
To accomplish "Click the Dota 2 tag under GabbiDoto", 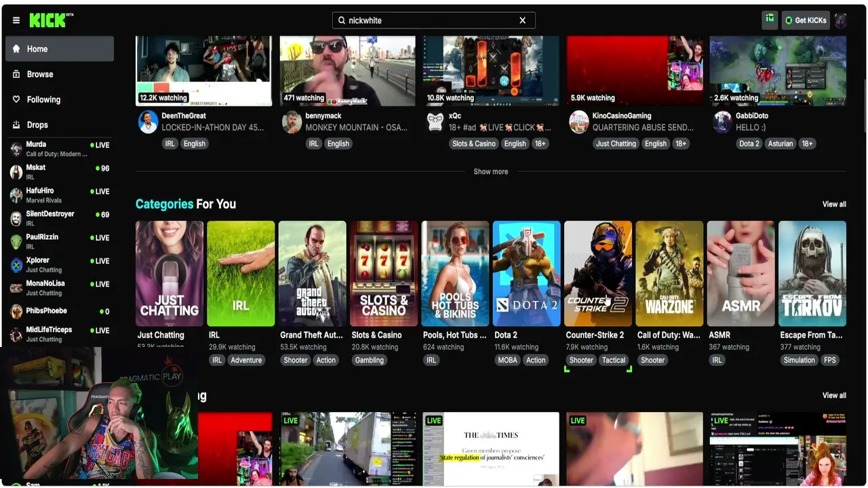I will point(749,144).
